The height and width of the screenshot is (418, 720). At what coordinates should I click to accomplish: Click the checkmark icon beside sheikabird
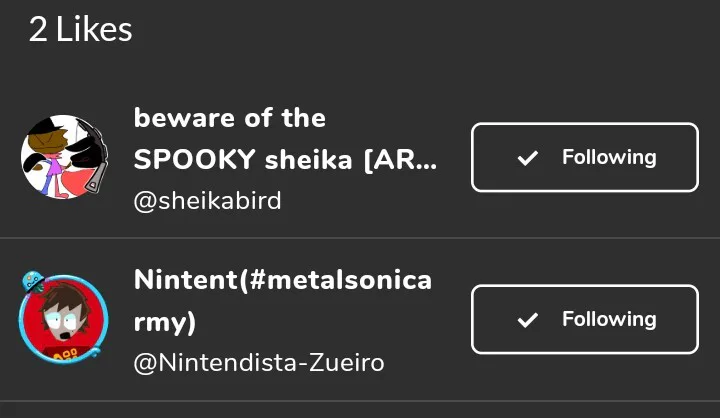528,158
